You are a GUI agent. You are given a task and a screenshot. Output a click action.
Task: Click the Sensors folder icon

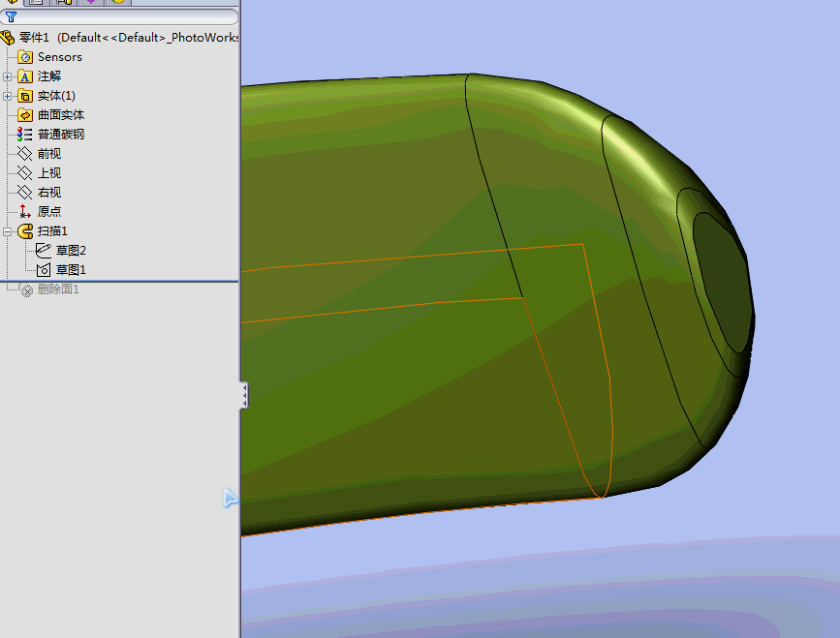(x=25, y=57)
